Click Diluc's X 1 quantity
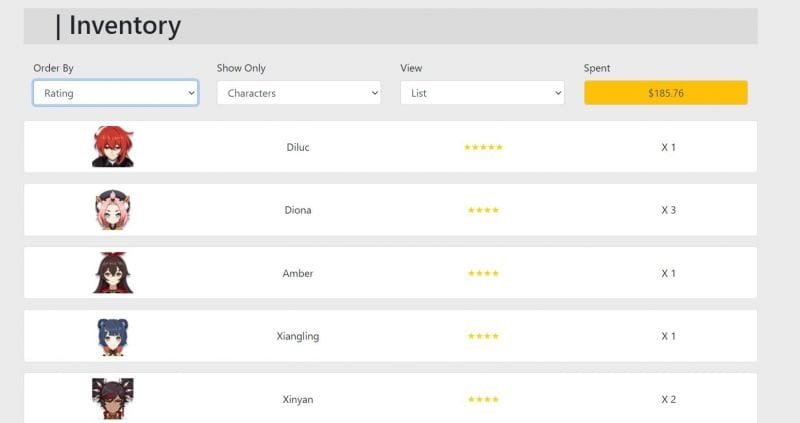The width and height of the screenshot is (800, 423). (x=668, y=147)
